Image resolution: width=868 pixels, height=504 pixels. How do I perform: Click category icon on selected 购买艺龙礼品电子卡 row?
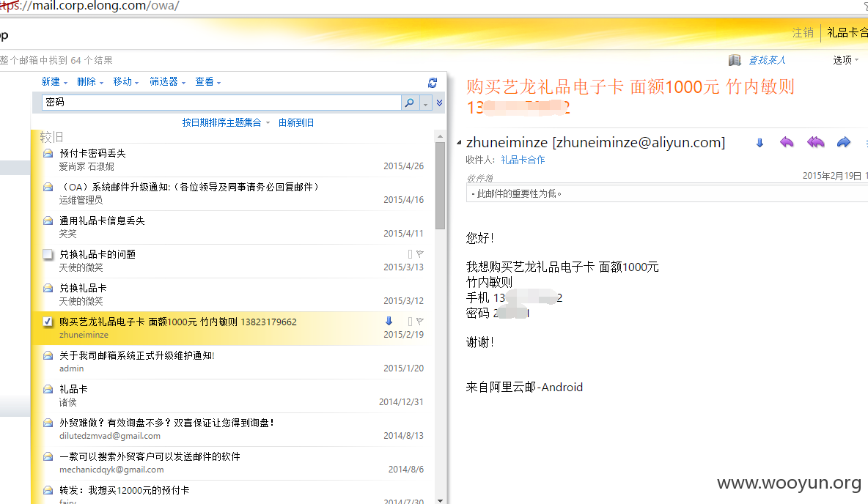(x=411, y=321)
